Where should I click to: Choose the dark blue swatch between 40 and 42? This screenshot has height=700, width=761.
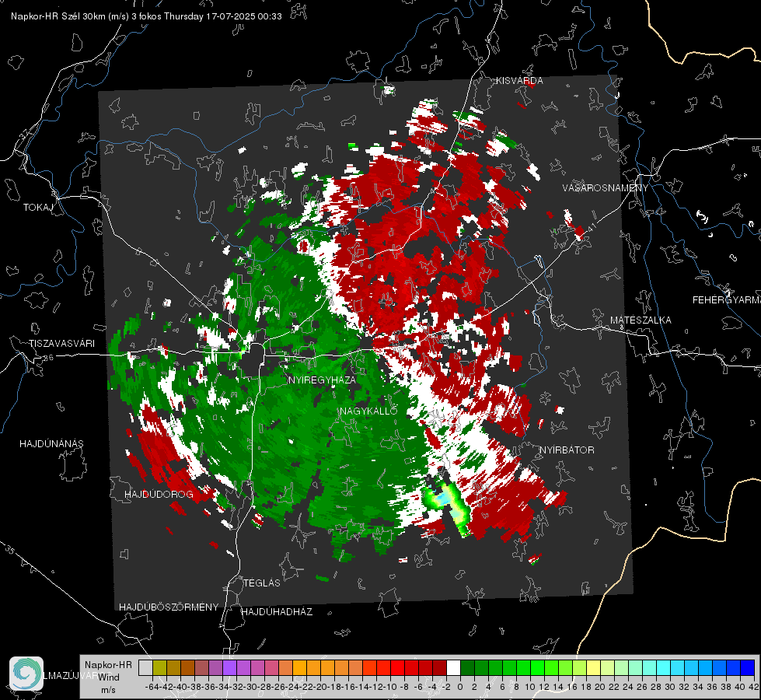coord(748,668)
